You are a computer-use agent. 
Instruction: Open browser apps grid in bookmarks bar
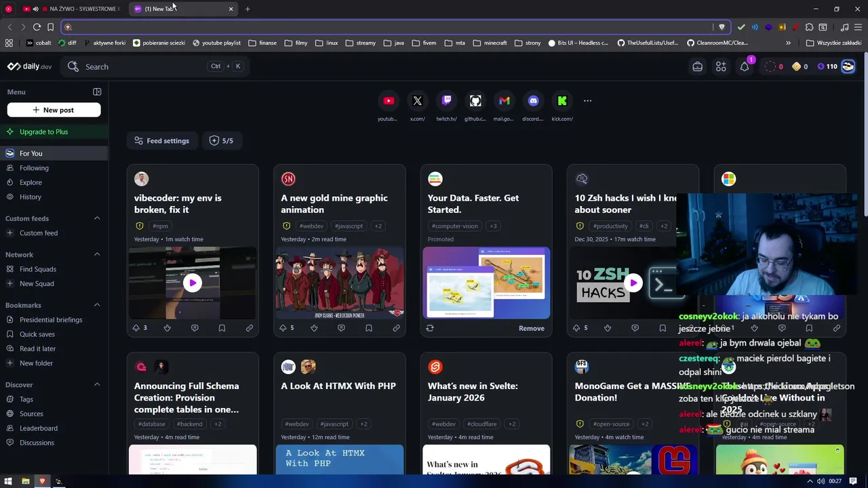pyautogui.click(x=9, y=43)
